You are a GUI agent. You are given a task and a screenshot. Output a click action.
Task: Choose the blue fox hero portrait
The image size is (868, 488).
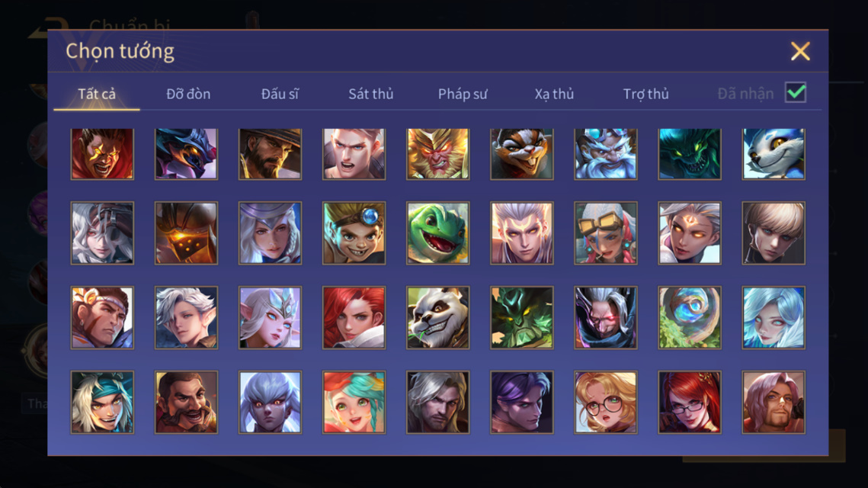[x=774, y=153]
